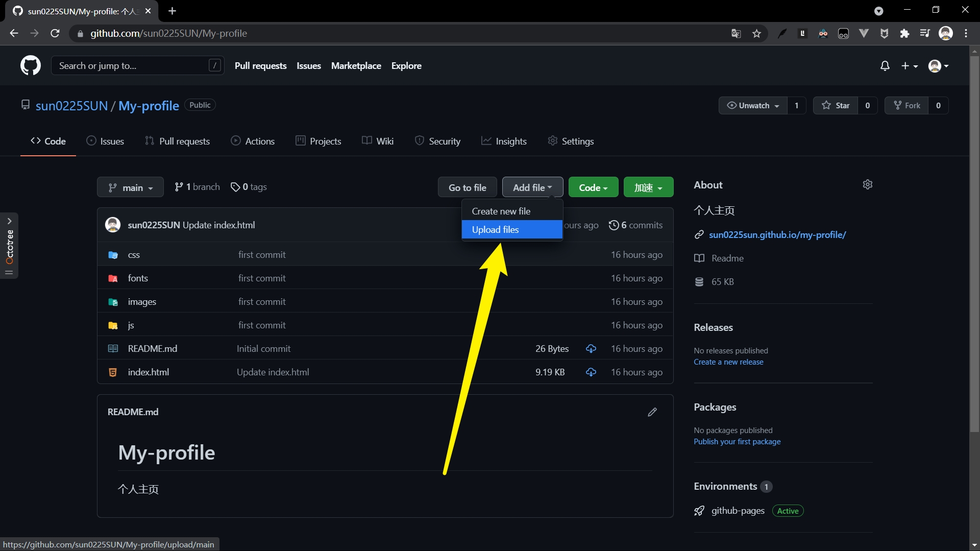Open Marketplace in top navigation
This screenshot has width=980, height=551.
[x=356, y=66]
